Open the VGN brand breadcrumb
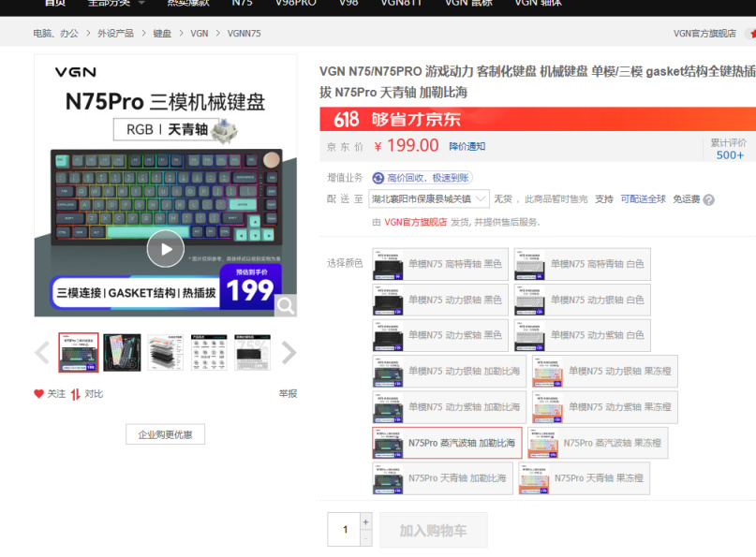 tap(200, 34)
